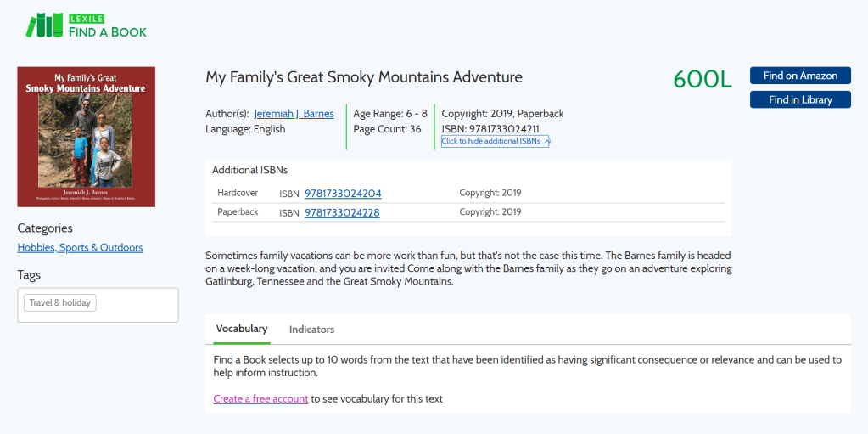Screen dimensions: 868x434
Task: Click the 600L Lexile measure
Action: click(702, 79)
